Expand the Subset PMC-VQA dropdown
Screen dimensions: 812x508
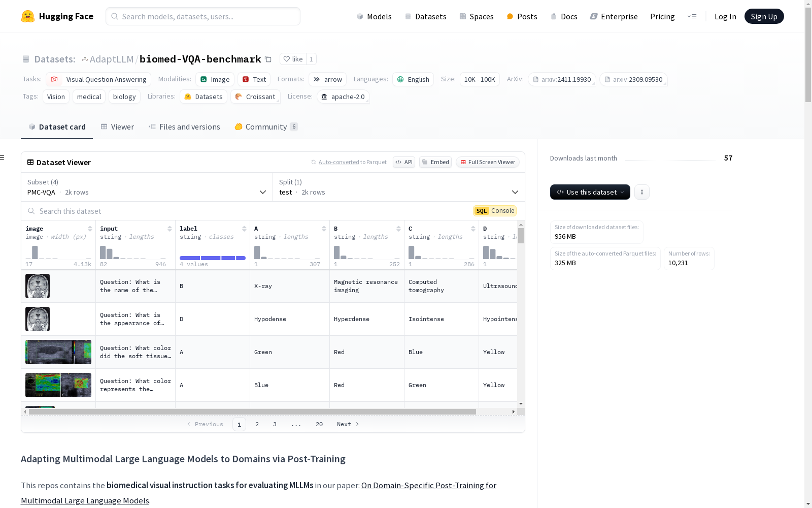tap(147, 187)
